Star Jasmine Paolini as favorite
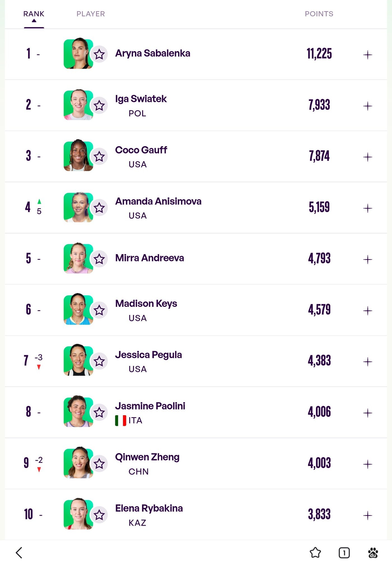This screenshot has height=566, width=392. 99,412
